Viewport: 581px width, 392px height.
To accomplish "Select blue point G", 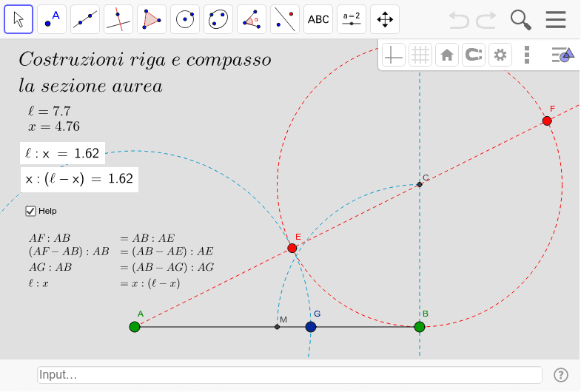I will [311, 327].
